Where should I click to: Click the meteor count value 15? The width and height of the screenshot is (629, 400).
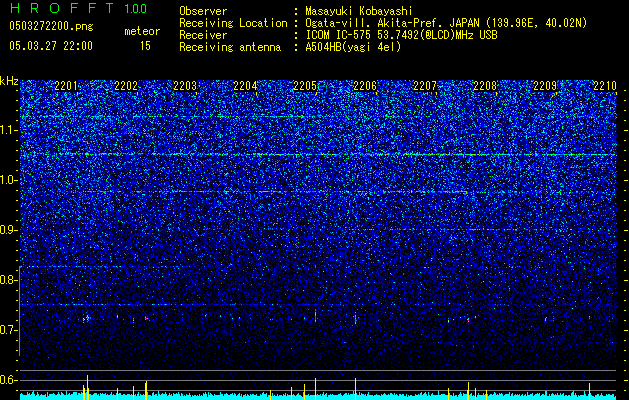(x=145, y=46)
